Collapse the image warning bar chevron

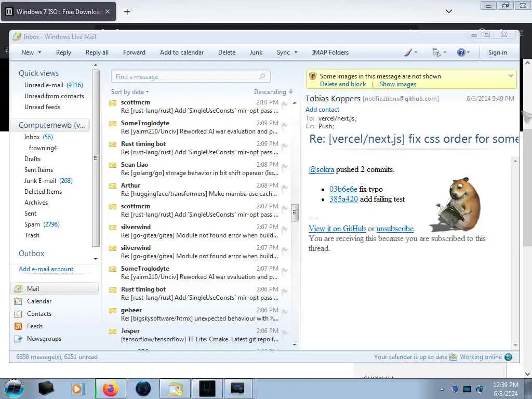(x=511, y=76)
